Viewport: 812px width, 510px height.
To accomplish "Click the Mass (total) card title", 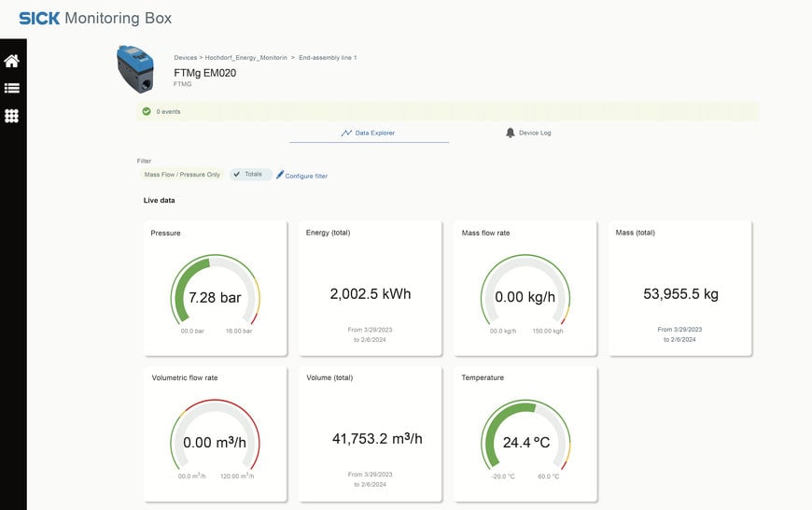I will click(x=636, y=233).
